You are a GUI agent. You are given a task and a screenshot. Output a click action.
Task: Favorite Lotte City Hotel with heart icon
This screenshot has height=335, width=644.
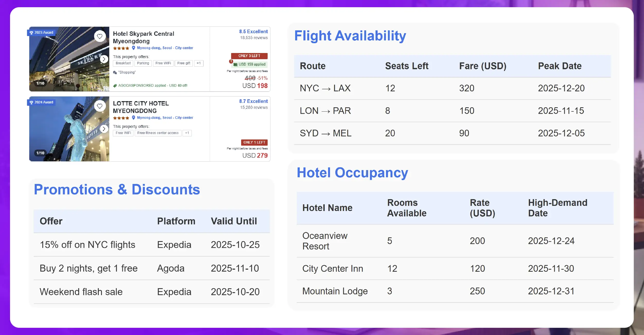[100, 106]
